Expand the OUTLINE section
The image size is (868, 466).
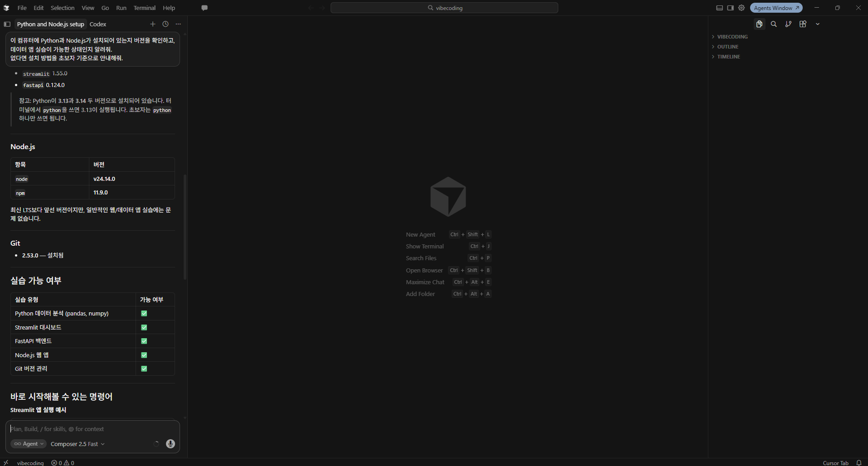point(728,47)
